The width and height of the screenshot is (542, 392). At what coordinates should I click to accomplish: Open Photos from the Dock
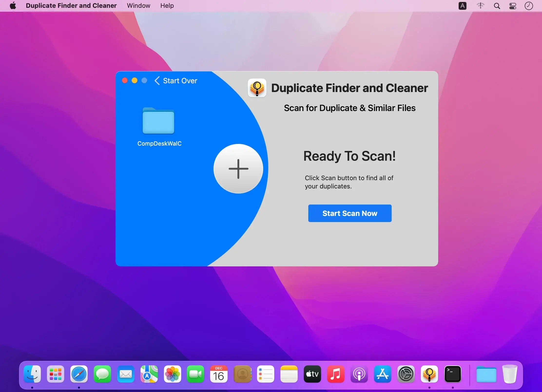pyautogui.click(x=173, y=374)
